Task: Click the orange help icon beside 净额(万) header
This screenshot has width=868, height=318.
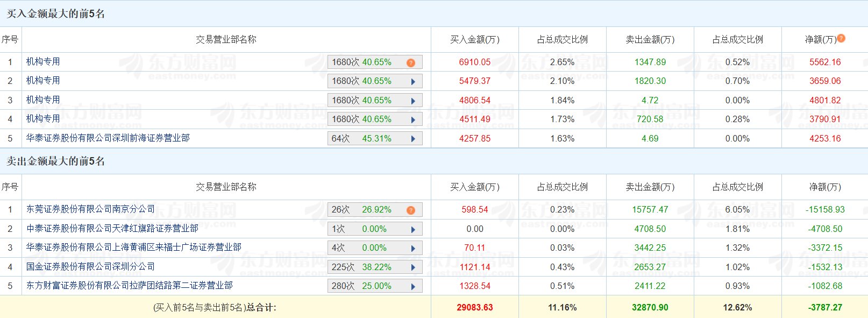Action: (841, 39)
